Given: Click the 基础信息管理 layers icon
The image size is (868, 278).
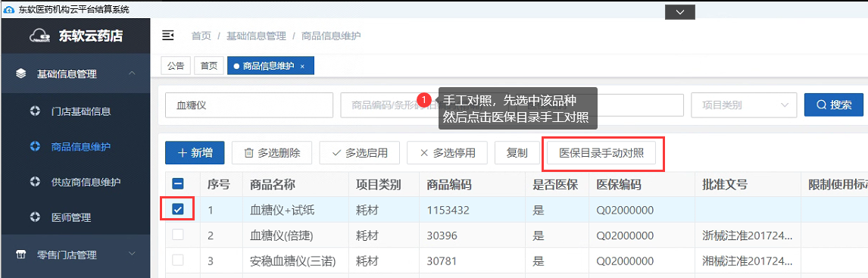Looking at the screenshot, I should point(20,73).
